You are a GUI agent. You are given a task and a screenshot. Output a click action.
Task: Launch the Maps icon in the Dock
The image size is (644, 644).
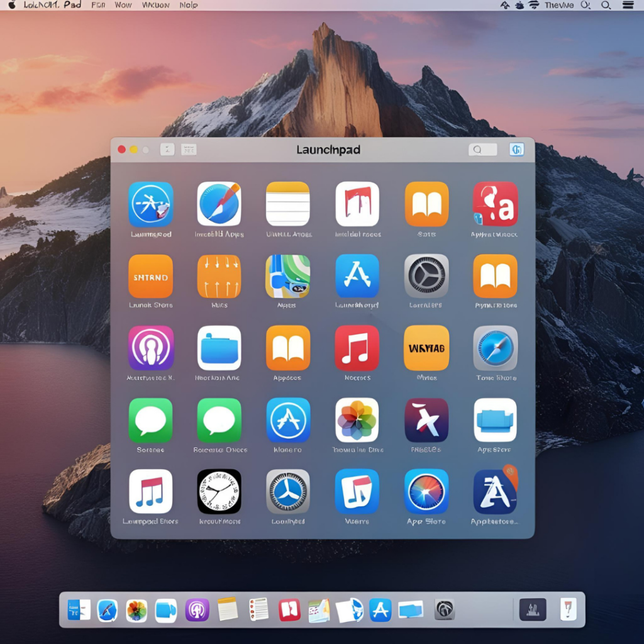point(319,610)
